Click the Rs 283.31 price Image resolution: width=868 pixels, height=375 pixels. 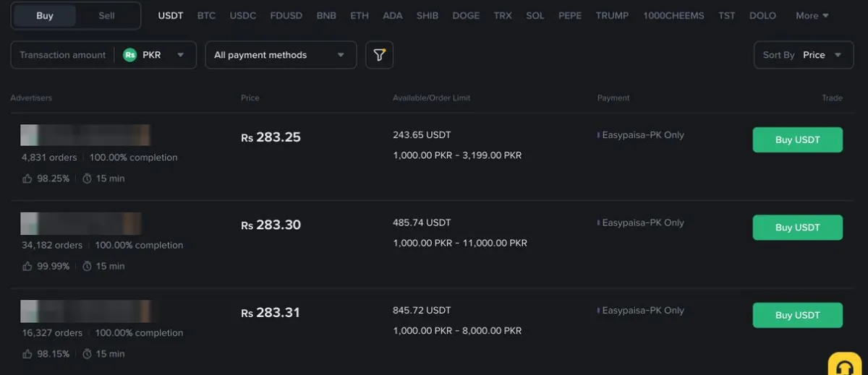[x=271, y=313]
